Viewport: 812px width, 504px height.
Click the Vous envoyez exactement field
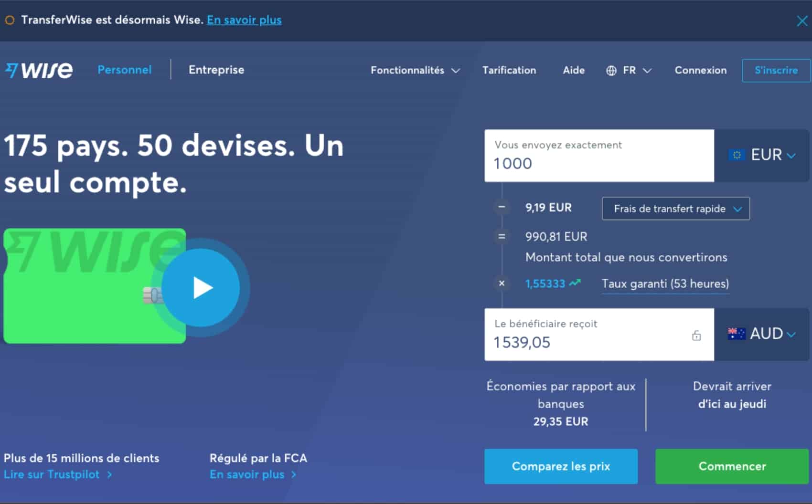click(x=599, y=156)
